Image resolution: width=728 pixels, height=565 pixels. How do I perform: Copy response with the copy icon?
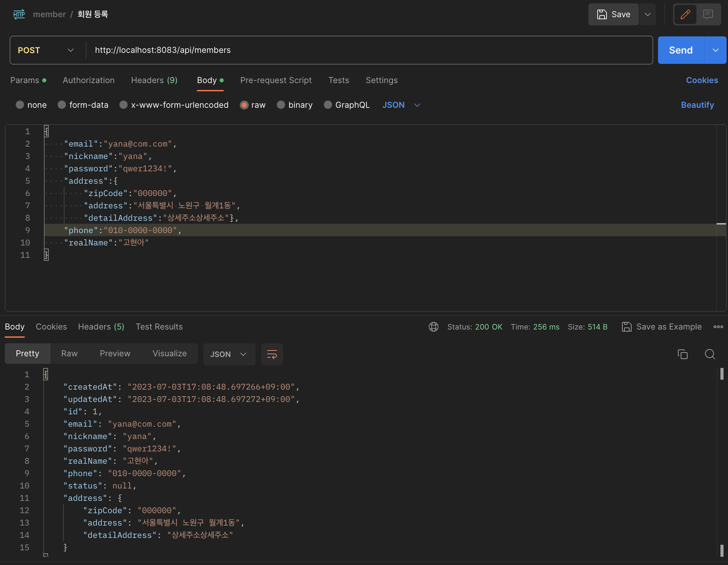click(682, 354)
